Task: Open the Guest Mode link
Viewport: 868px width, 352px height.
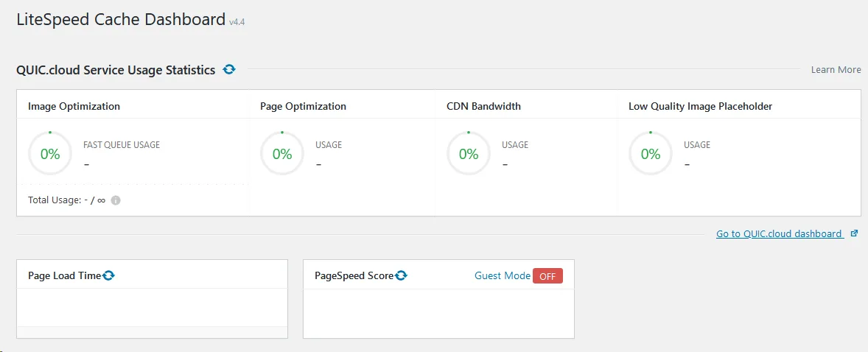Action: tap(502, 275)
